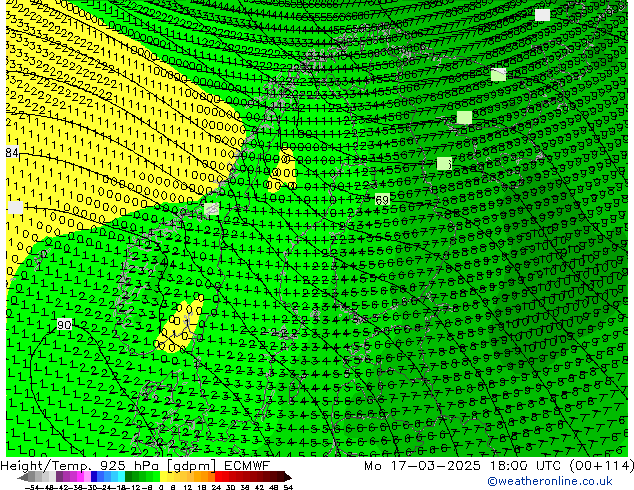Click the contour label '69'
634x490 pixels.
382,200
